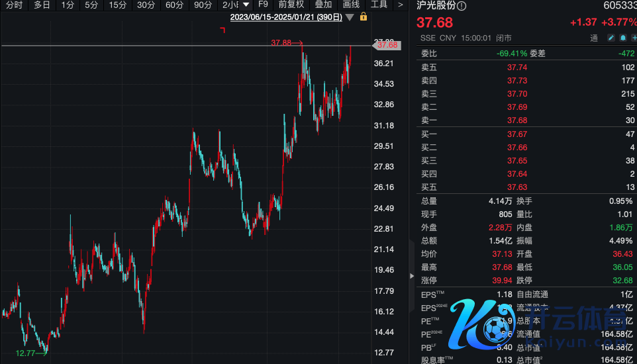Open the 前复权 price adjustment option

click(291, 5)
